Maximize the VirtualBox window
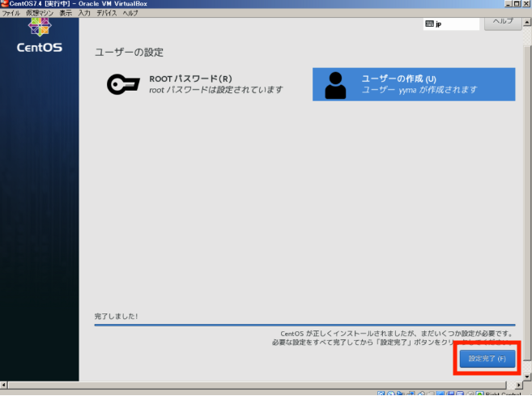The height and width of the screenshot is (396, 532). coord(517,3)
